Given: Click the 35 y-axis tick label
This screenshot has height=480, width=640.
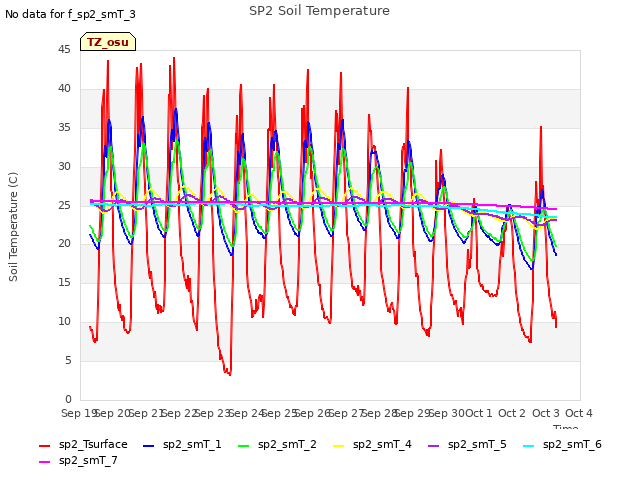Looking at the screenshot, I should (x=64, y=127).
